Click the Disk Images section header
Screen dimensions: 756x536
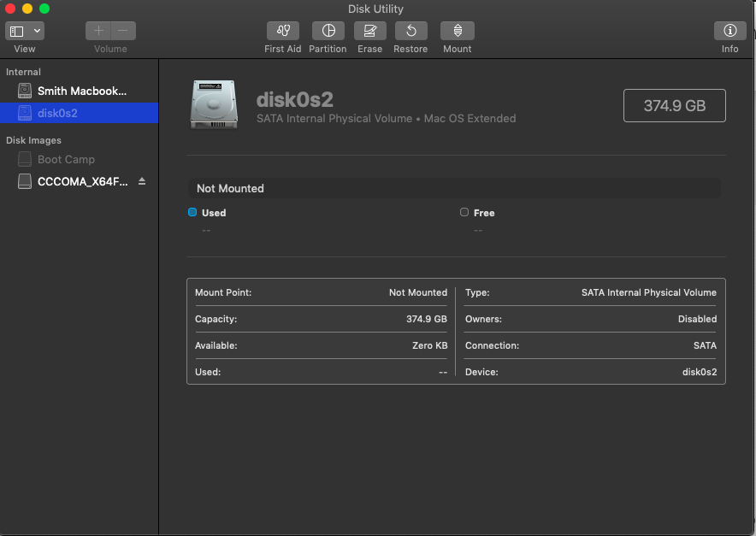[33, 140]
